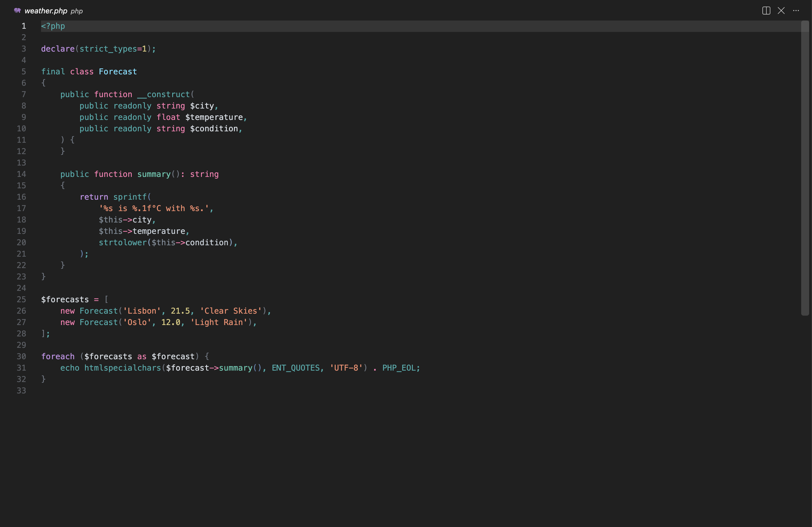Click the class name 'Forecast' on line 5
This screenshot has height=527, width=812.
[118, 72]
